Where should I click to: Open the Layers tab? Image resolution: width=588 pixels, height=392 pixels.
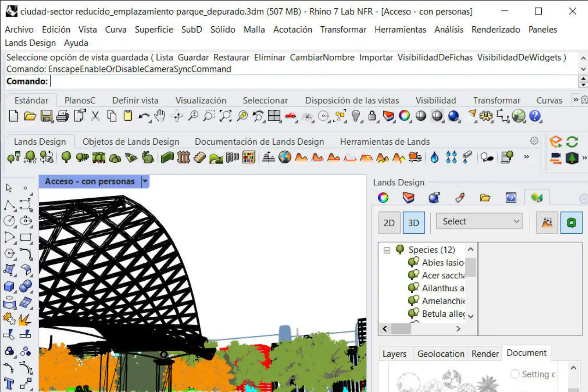coord(394,354)
